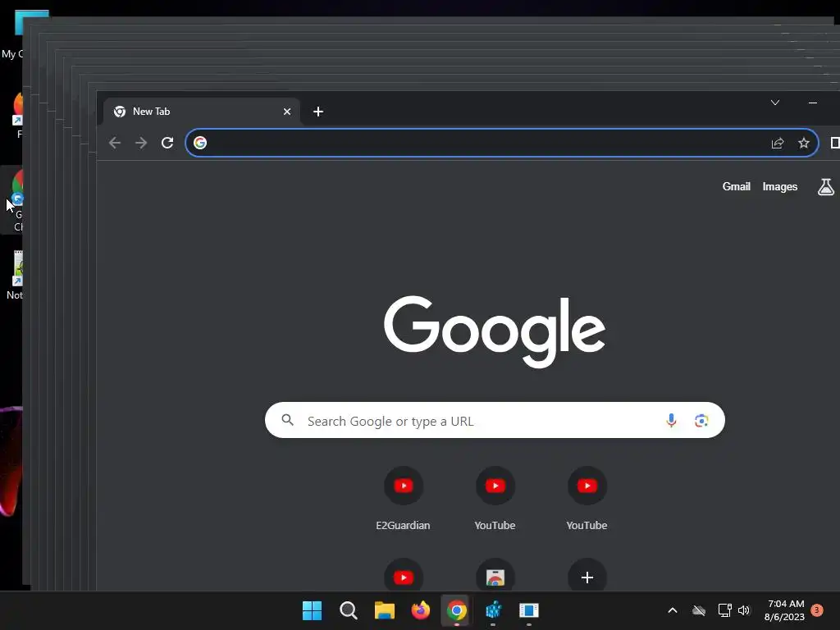Open the clock showing 7:04 AM
Screen dimensions: 840x630
(785, 610)
